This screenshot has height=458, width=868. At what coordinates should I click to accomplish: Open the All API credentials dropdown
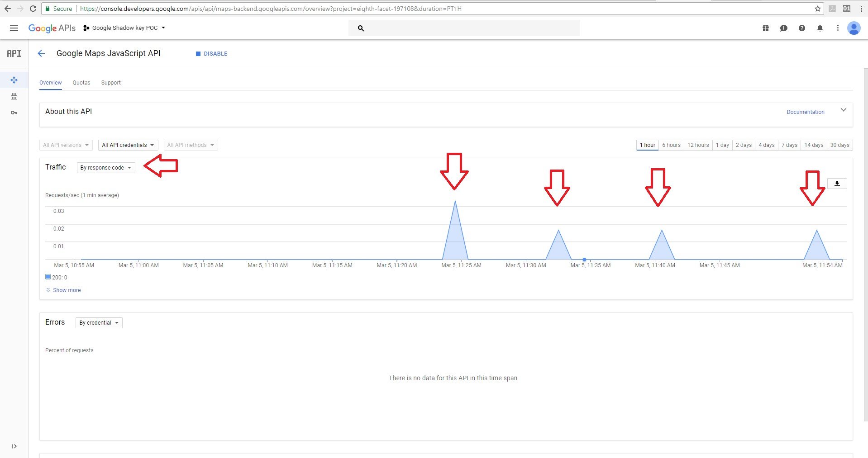(x=128, y=145)
